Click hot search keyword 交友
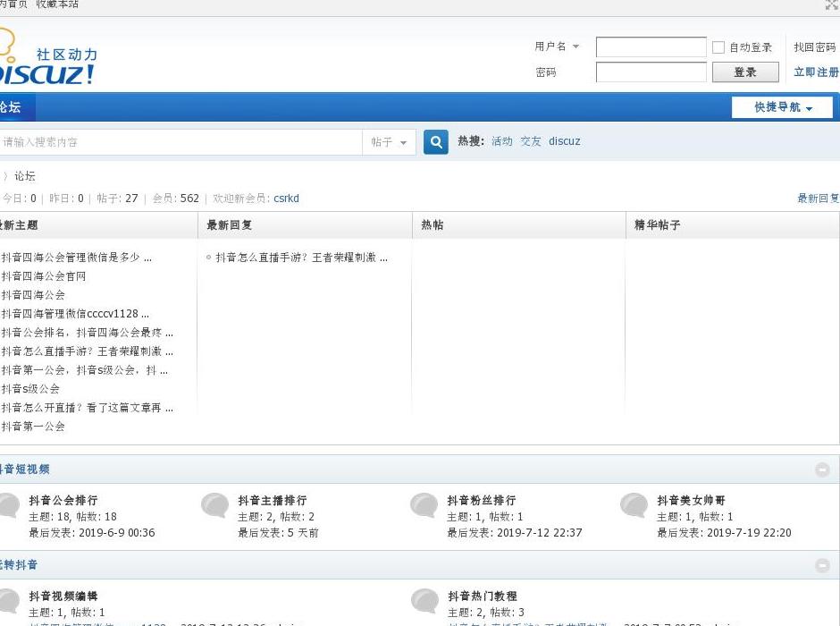The width and height of the screenshot is (840, 626). (x=530, y=141)
